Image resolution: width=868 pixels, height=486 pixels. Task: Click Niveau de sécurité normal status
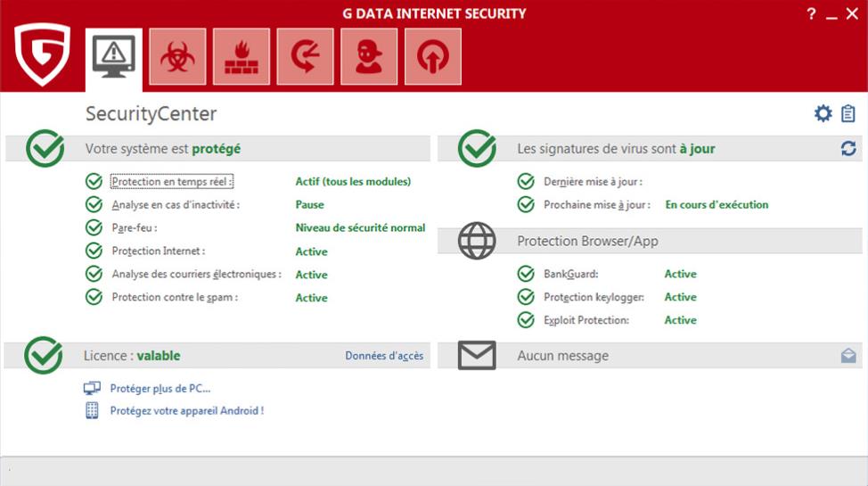point(360,227)
